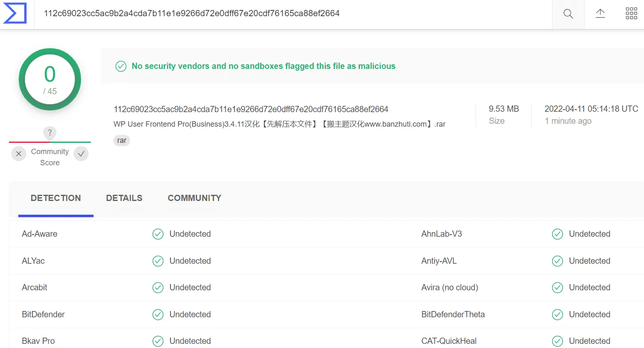Click Undetected result for Antiy-AVL
644x348 pixels.
coord(590,261)
